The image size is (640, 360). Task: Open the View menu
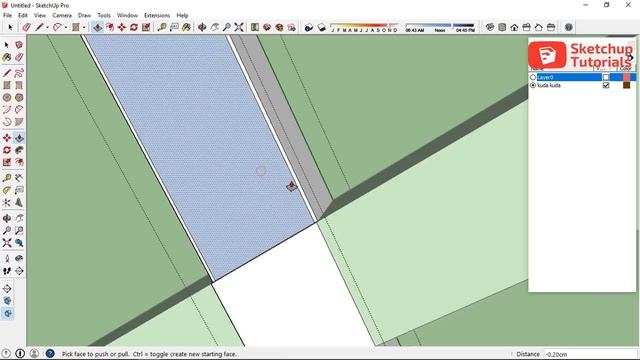pos(40,16)
